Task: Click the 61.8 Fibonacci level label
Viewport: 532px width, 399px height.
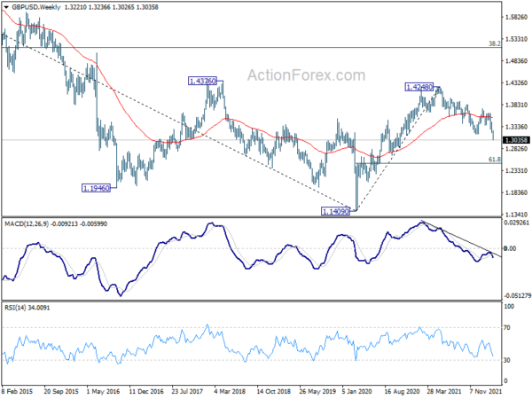Action: tap(495, 159)
